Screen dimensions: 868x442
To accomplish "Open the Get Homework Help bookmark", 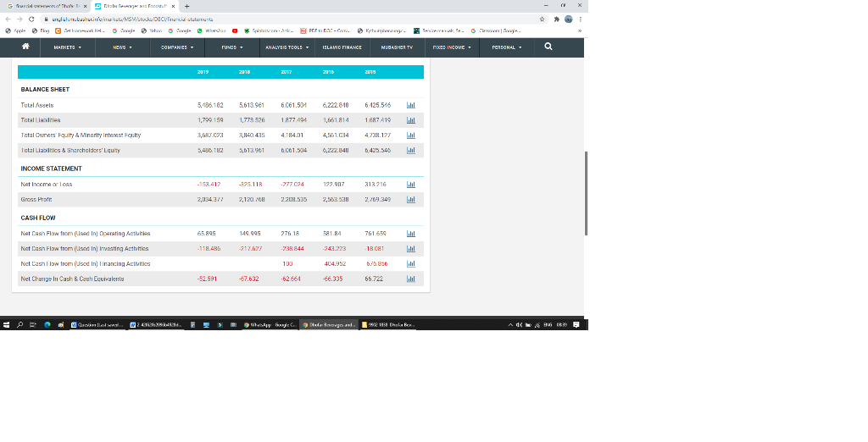I will tap(80, 31).
